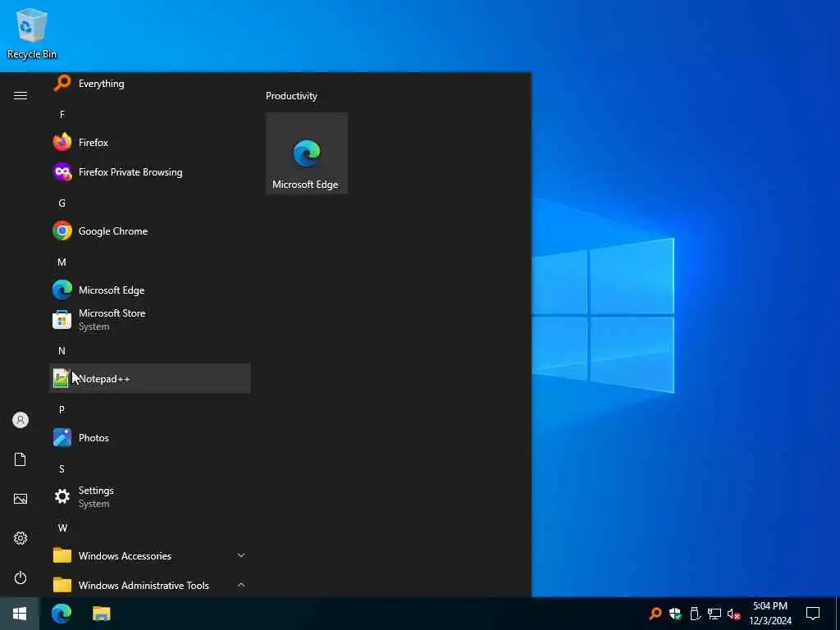The width and height of the screenshot is (840, 630).
Task: Select the Recycle Bin on the desktop
Action: pyautogui.click(x=32, y=33)
